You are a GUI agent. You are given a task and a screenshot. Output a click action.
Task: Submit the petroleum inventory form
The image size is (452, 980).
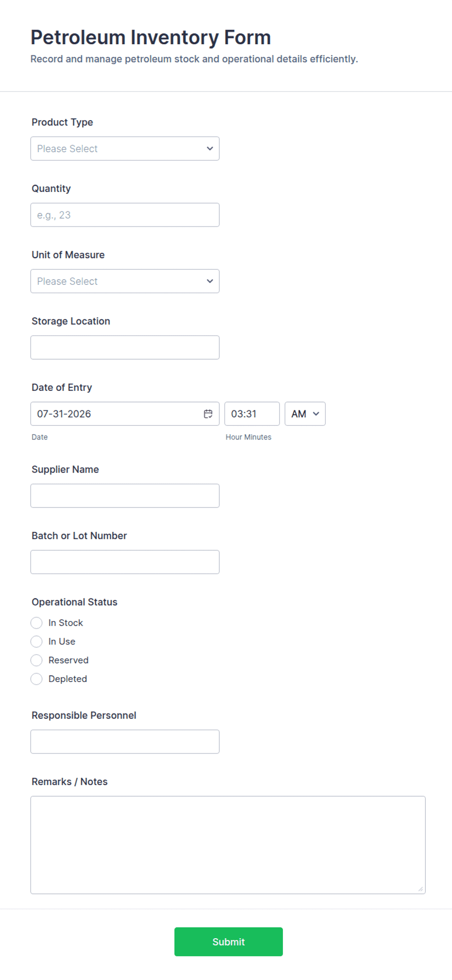click(x=228, y=942)
